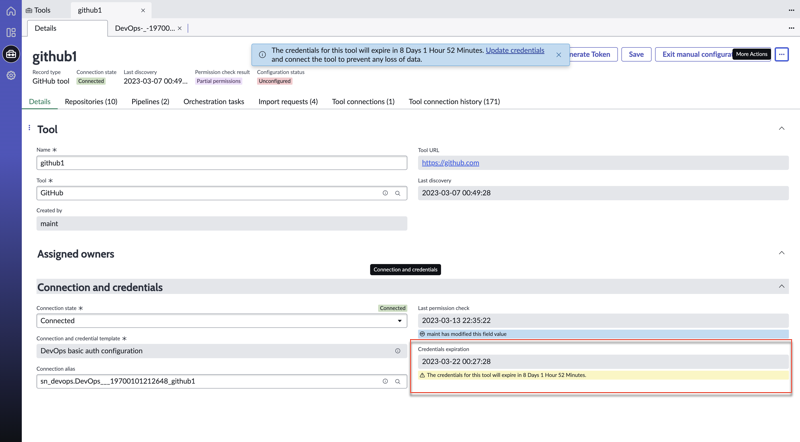Click the info icon in Connection alias field

pyautogui.click(x=385, y=381)
